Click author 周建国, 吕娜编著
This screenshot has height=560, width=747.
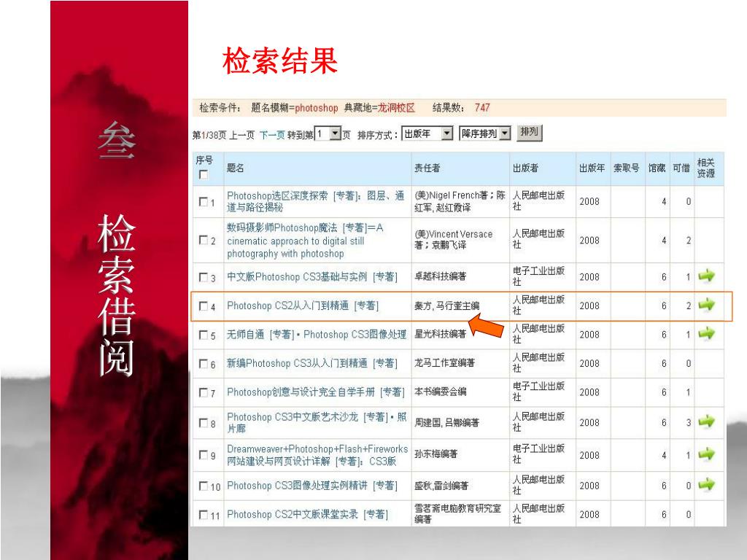pyautogui.click(x=447, y=422)
